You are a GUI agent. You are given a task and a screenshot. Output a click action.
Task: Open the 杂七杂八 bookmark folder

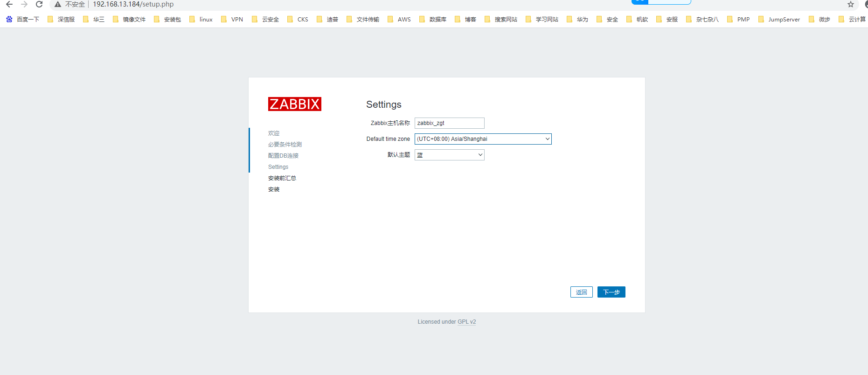702,19
